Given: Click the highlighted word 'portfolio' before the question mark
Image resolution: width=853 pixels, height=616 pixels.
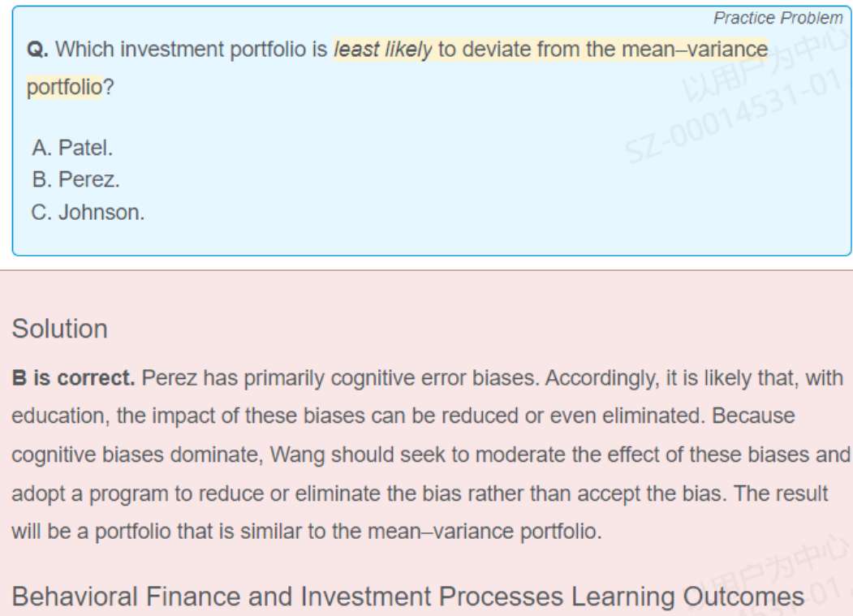Looking at the screenshot, I should pyautogui.click(x=64, y=87).
